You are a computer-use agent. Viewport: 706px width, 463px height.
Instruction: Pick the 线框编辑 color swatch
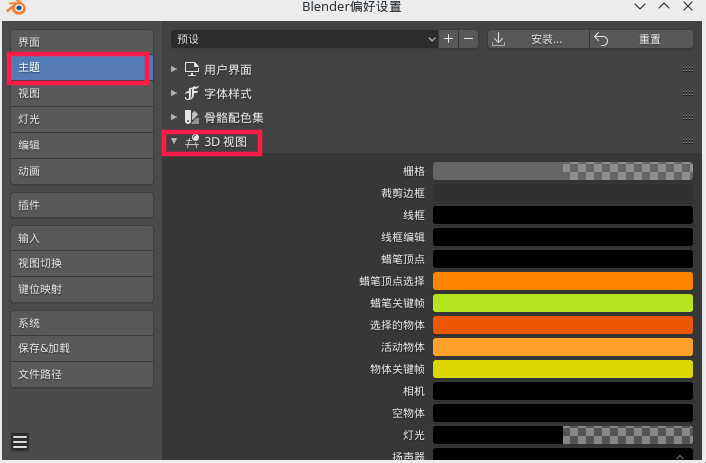563,237
